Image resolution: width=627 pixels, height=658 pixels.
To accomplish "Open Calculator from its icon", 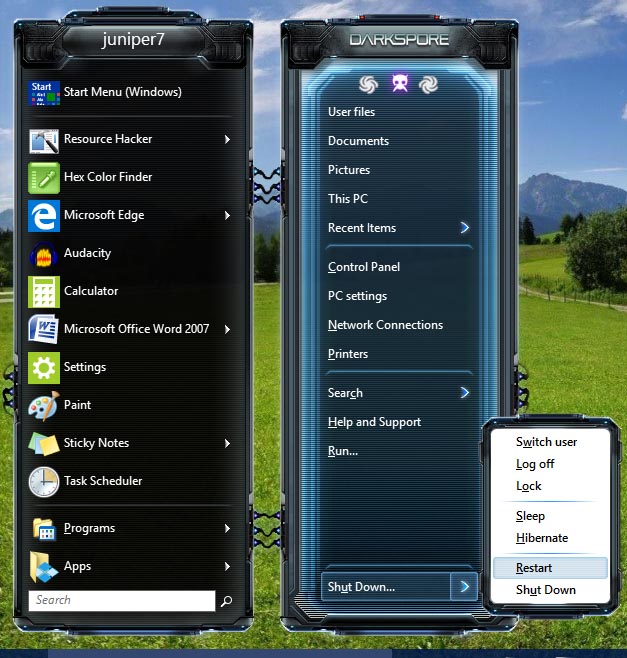I will [x=44, y=291].
